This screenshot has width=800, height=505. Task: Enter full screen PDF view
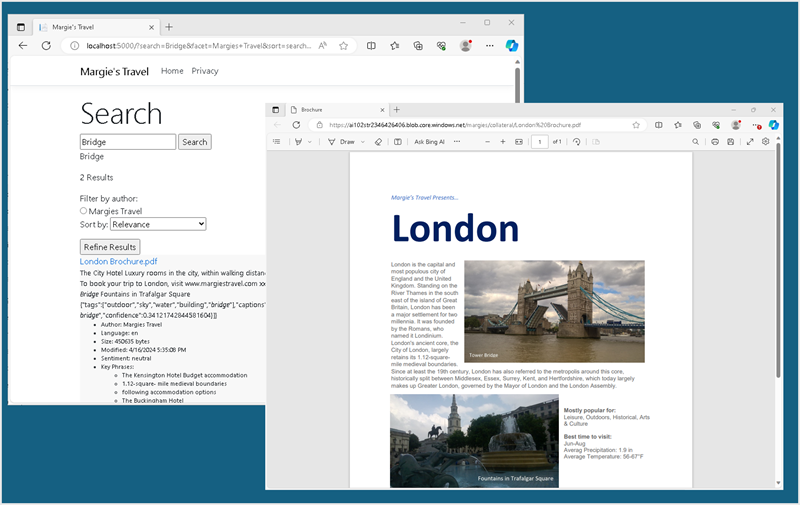tap(750, 142)
